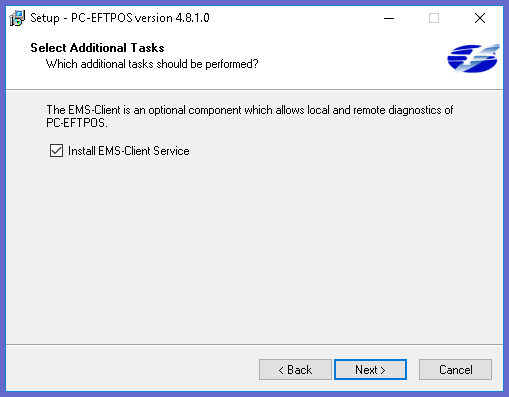The width and height of the screenshot is (509, 397).
Task: Abort installation using the Cancel button
Action: click(455, 369)
